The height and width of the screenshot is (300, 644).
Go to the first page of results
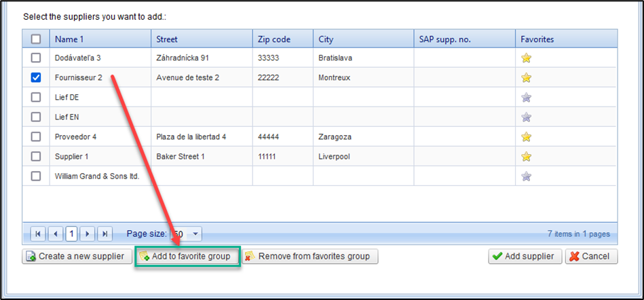[38, 234]
